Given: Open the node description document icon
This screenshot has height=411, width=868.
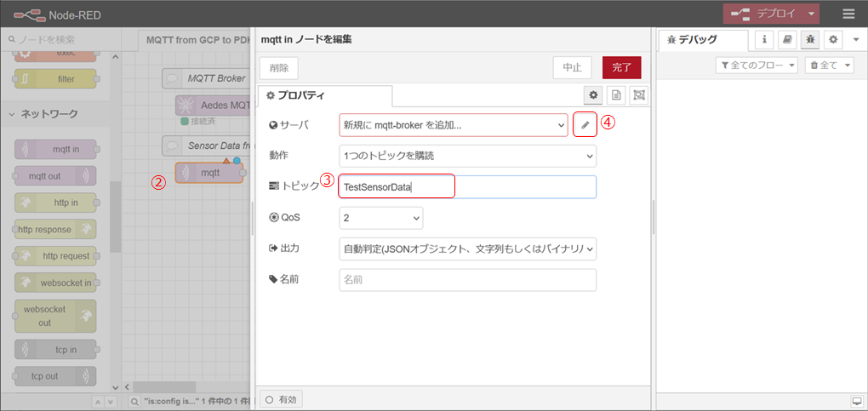Looking at the screenshot, I should pos(616,95).
